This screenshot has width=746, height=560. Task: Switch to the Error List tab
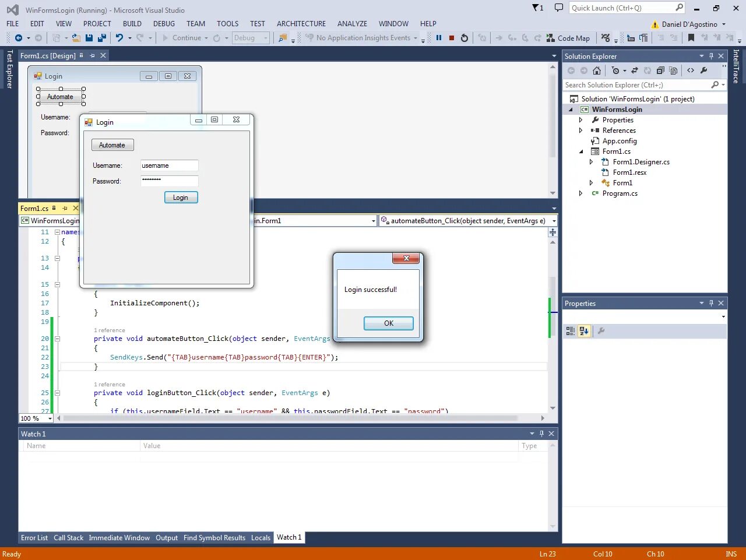tap(34, 538)
